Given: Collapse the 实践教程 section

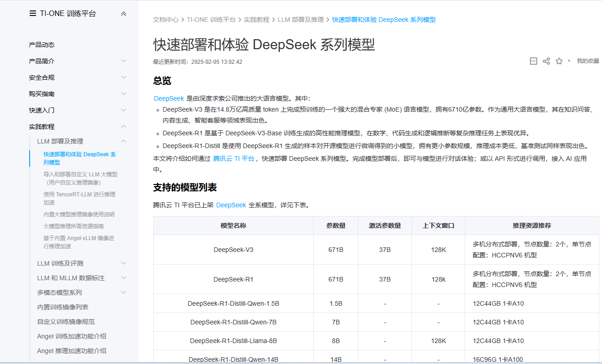Looking at the screenshot, I should pyautogui.click(x=124, y=127).
